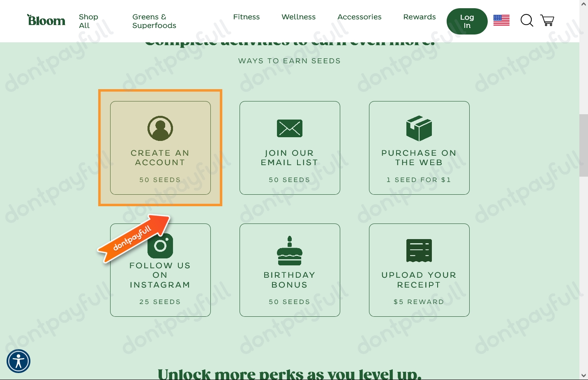Image resolution: width=588 pixels, height=380 pixels.
Task: Click the Instagram camera icon
Action: [161, 246]
